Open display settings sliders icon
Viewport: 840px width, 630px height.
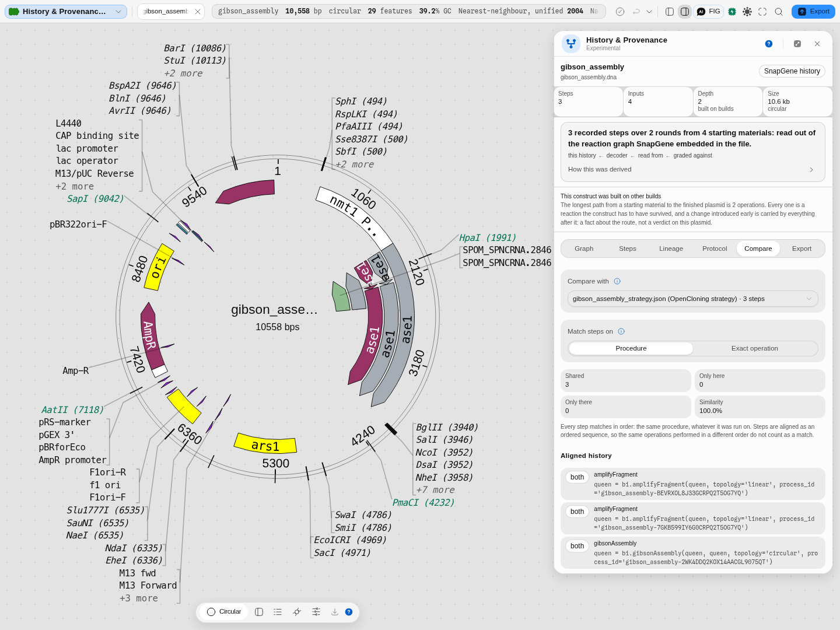click(x=316, y=612)
